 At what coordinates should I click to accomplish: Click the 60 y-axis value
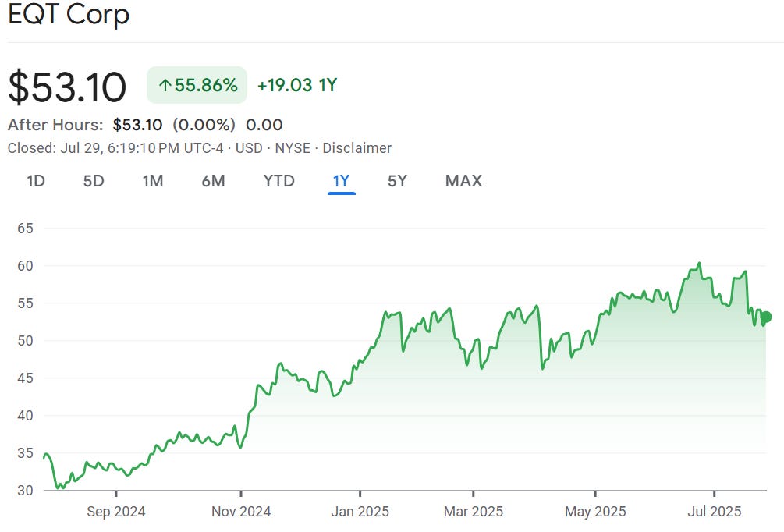tap(25, 266)
